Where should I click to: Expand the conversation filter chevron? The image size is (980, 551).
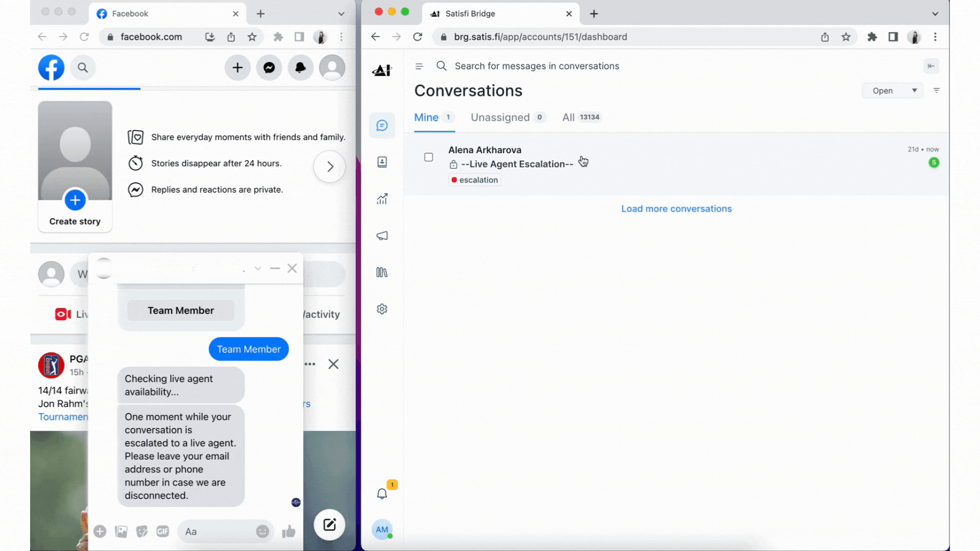(x=913, y=90)
